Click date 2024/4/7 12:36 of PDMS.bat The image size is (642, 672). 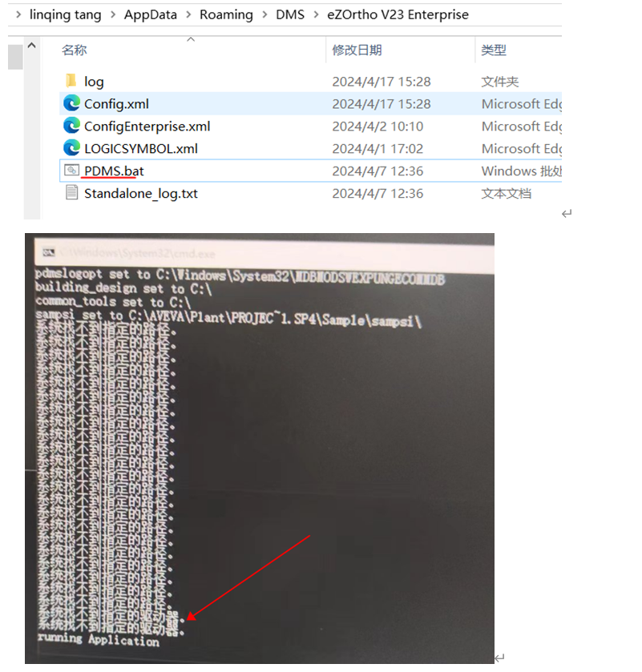pyautogui.click(x=378, y=171)
